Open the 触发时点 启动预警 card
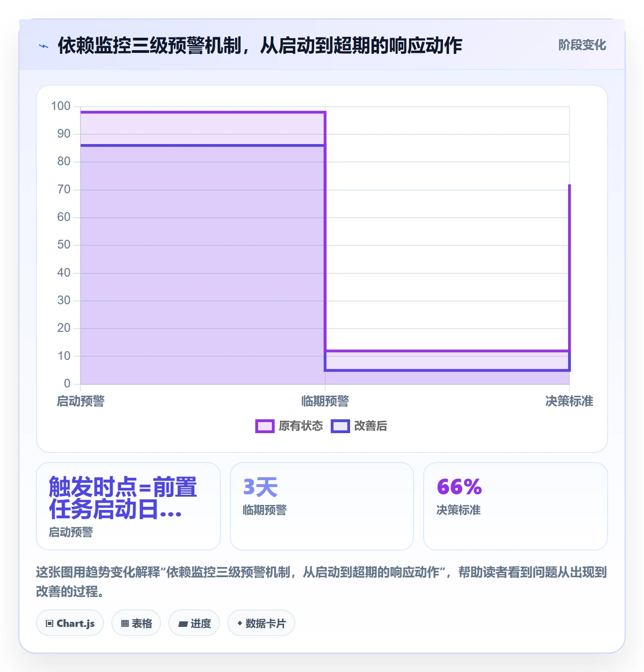Viewport: 644px width, 672px height. tap(128, 506)
